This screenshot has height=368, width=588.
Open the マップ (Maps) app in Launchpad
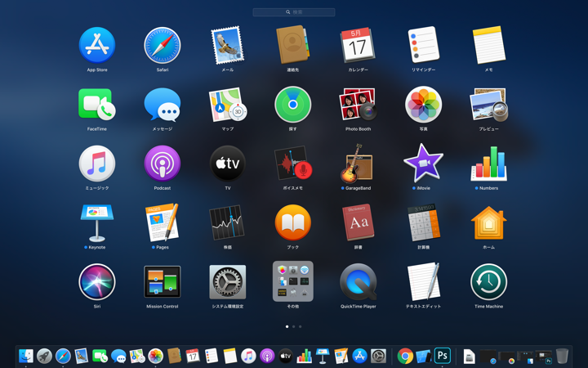pos(228,105)
